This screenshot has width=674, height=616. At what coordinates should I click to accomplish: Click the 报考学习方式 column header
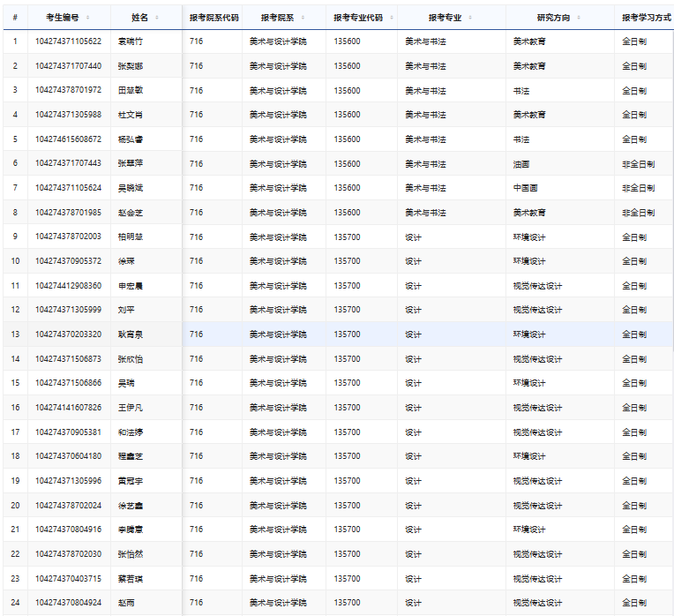pos(645,18)
